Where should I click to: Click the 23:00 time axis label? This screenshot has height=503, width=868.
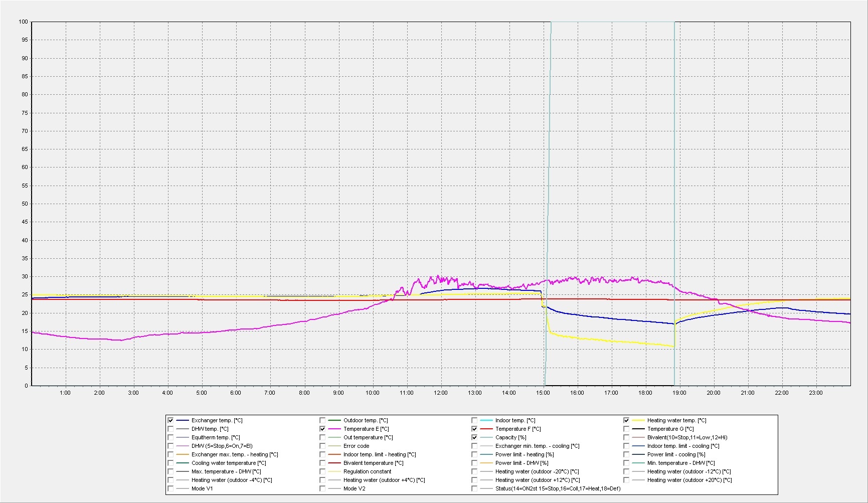tap(816, 393)
